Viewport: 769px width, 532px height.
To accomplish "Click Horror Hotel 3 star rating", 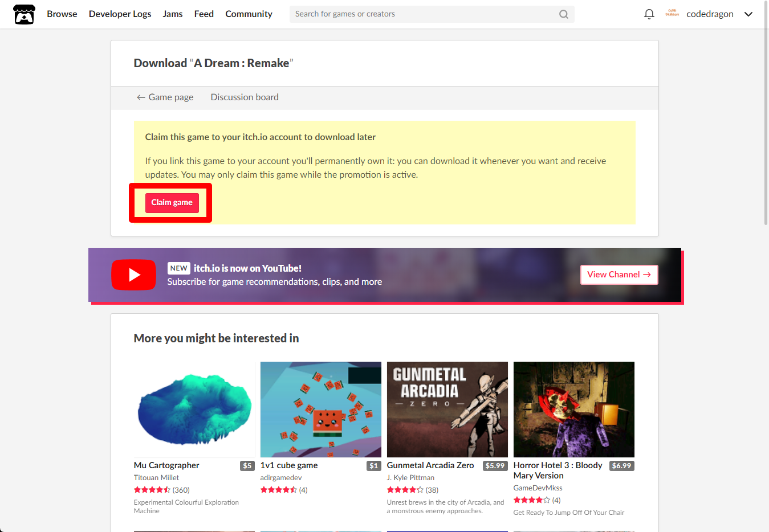I will click(x=537, y=500).
